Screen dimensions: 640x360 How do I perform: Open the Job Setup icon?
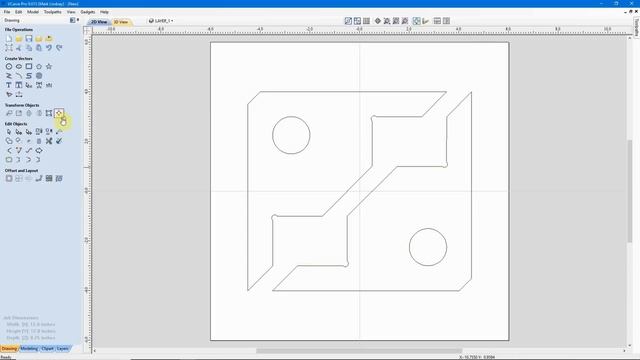(x=9, y=48)
